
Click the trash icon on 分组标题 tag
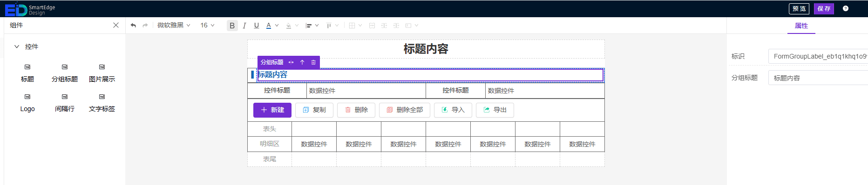[313, 62]
